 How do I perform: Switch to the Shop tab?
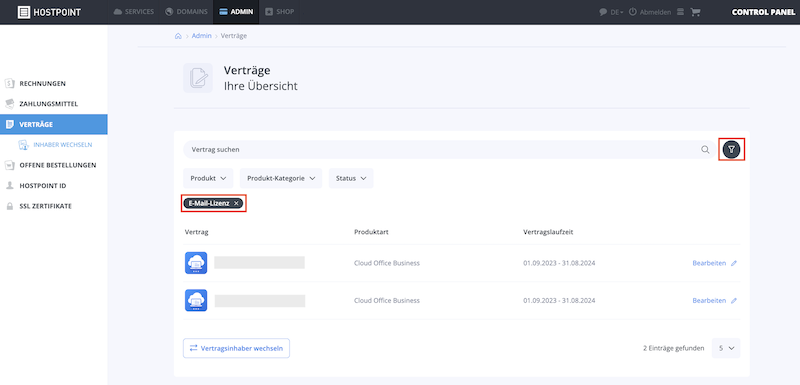point(280,12)
